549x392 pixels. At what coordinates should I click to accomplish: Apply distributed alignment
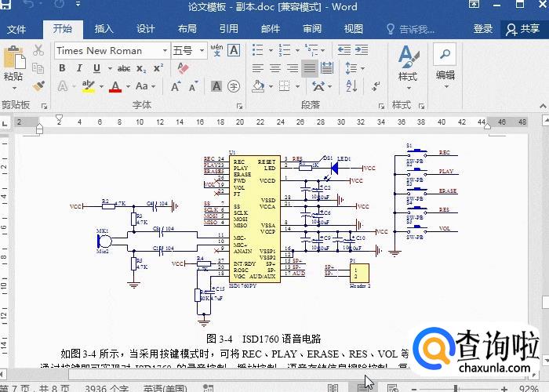coord(327,68)
